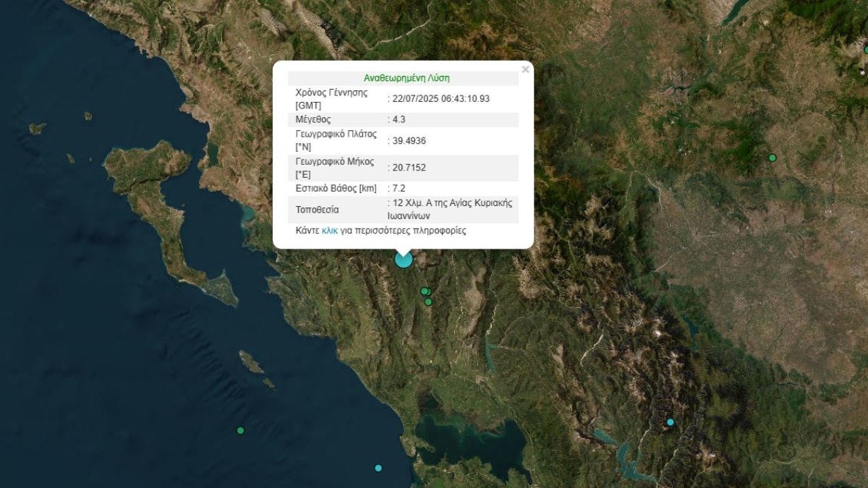Click the large blue epicenter marker below popup
This screenshot has height=488, width=868.
pos(404,259)
